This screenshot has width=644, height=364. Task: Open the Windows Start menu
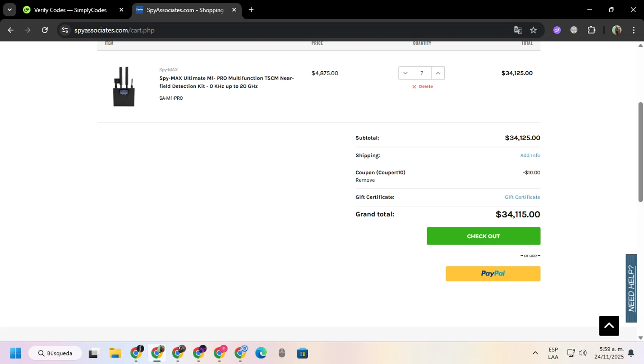15,353
